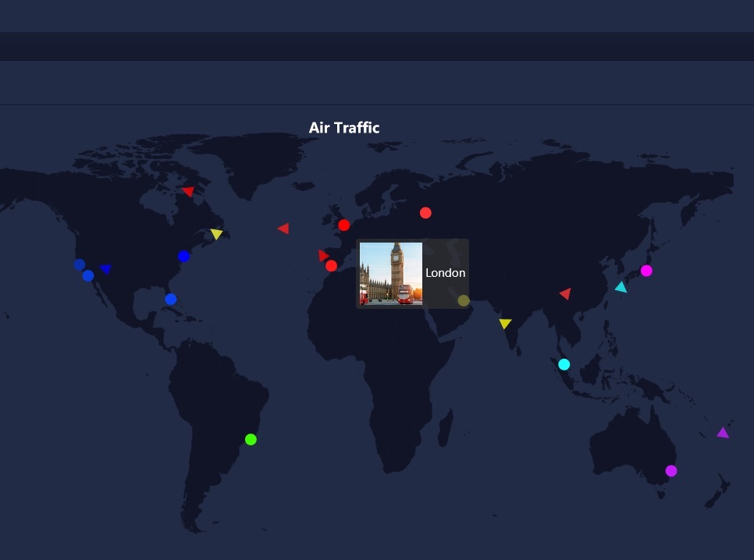Select the blue triangle in the southwestern US
Viewport: 754px width, 560px height.
105,269
